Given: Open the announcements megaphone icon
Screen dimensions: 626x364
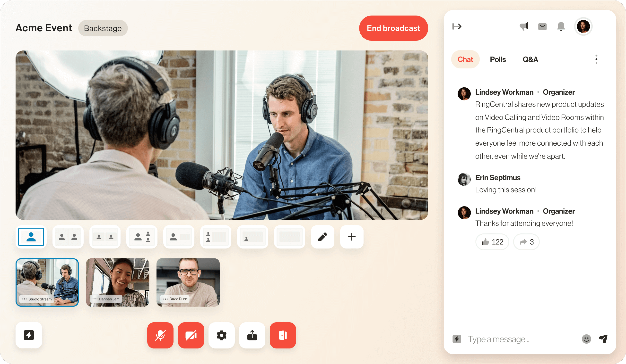Looking at the screenshot, I should tap(524, 26).
